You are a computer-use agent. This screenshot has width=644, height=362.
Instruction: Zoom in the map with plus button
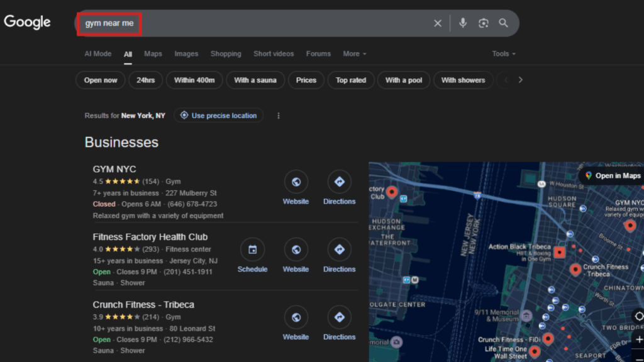[x=639, y=339]
